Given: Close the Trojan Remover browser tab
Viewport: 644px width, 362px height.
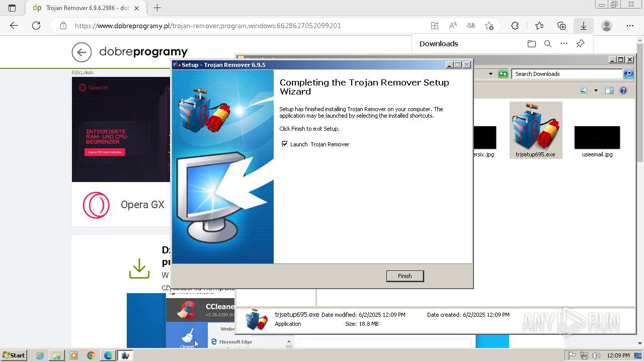Looking at the screenshot, I should (x=136, y=8).
